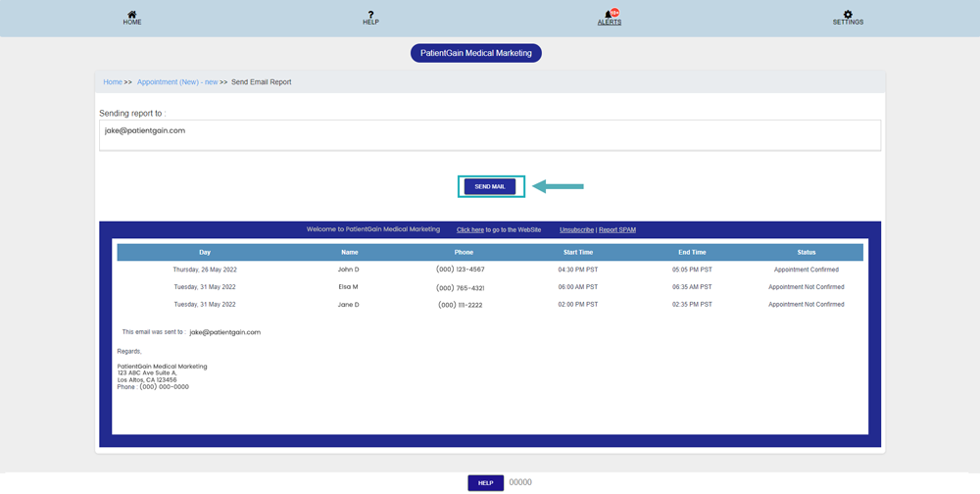980x494 pixels.
Task: Click the Home house icon
Action: point(132,15)
